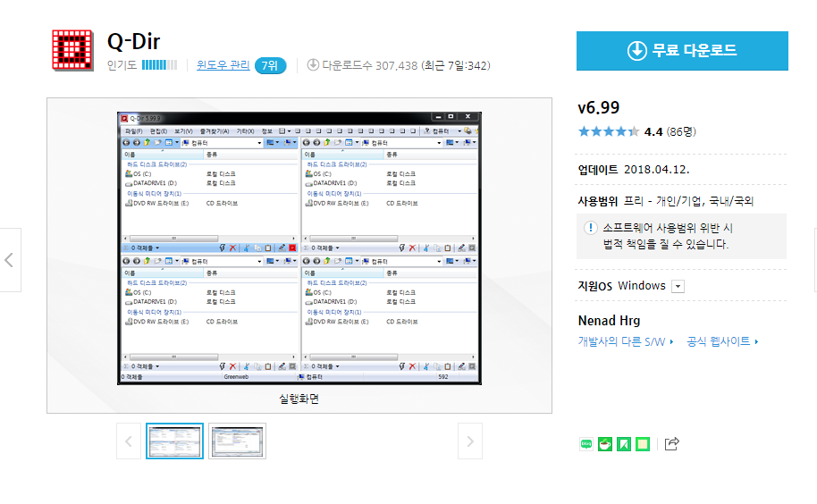Click the 실행화면 caption

coord(299,399)
